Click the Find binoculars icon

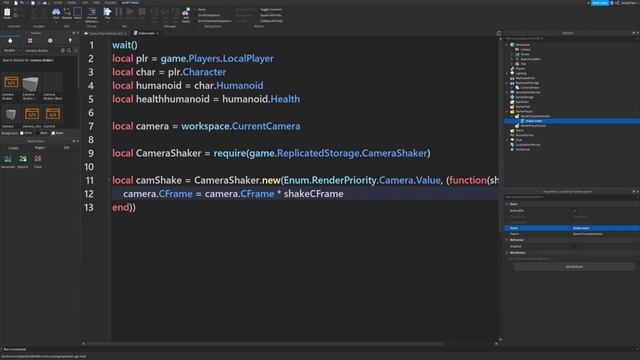click(56, 12)
